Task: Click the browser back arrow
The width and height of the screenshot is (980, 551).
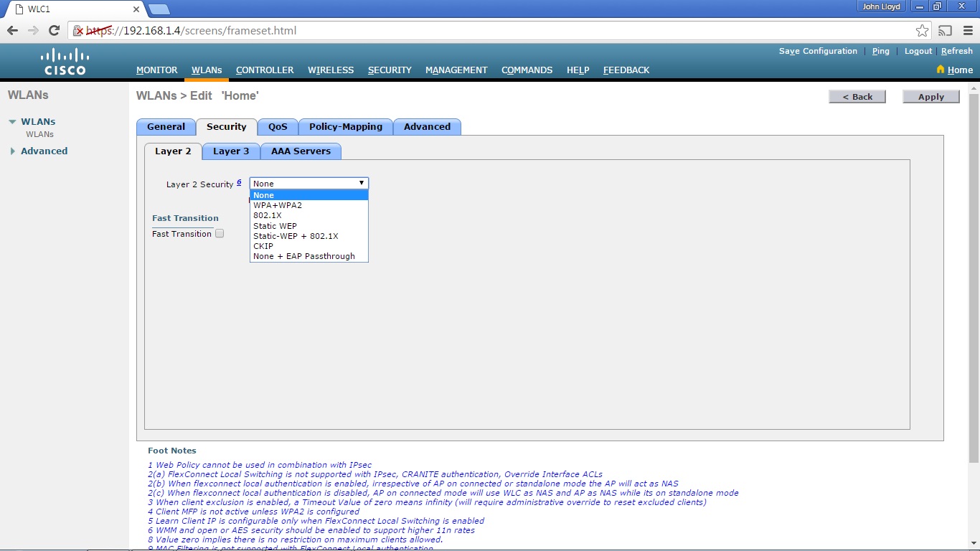Action: [x=12, y=31]
